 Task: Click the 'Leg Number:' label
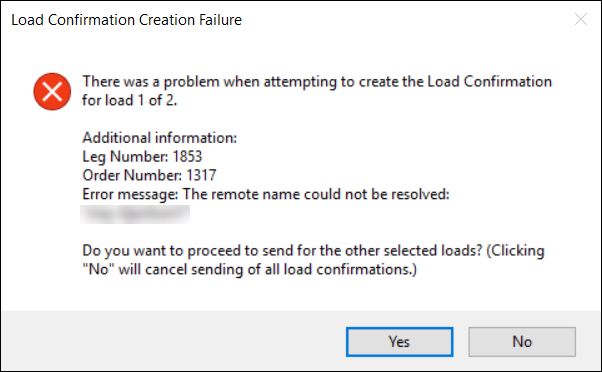(126, 157)
